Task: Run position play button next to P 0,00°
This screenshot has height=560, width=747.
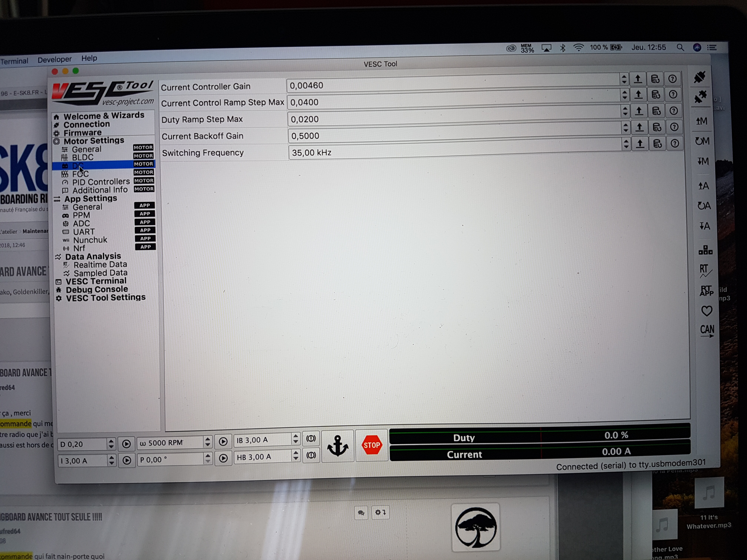Action: point(223,458)
